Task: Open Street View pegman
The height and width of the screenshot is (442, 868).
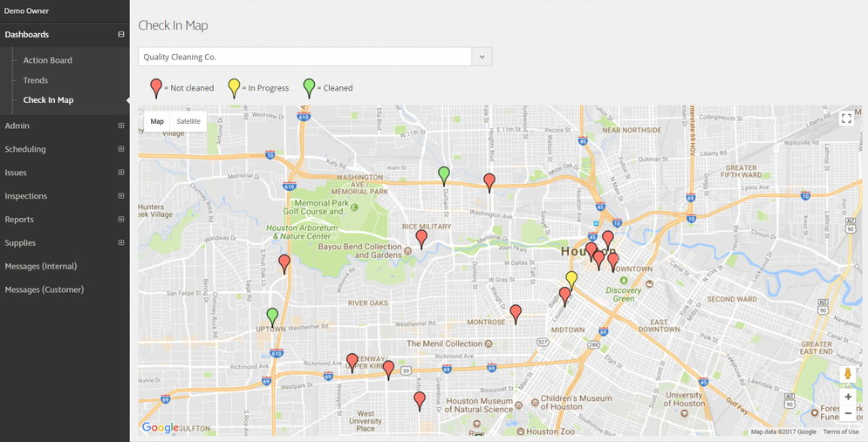Action: coord(847,374)
